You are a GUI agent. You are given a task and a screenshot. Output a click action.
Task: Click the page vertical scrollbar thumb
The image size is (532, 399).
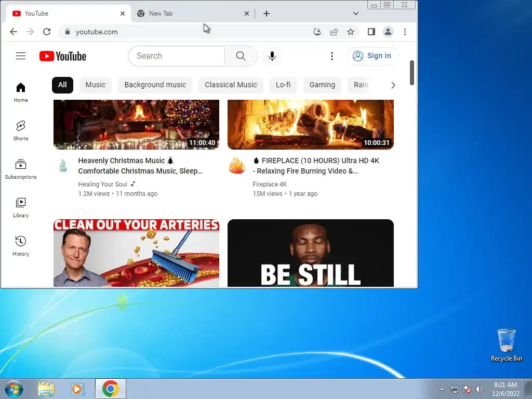[412, 73]
